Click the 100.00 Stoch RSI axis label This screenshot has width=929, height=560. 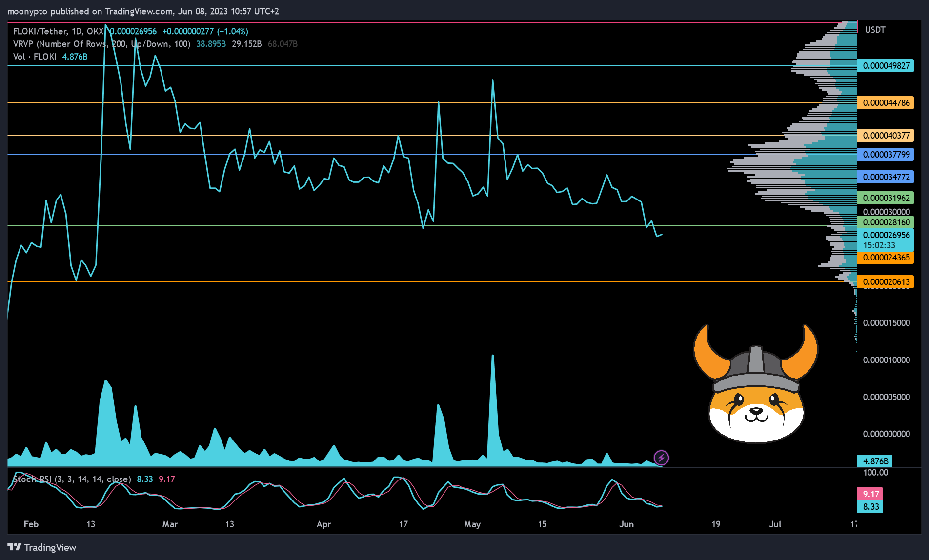pos(875,473)
